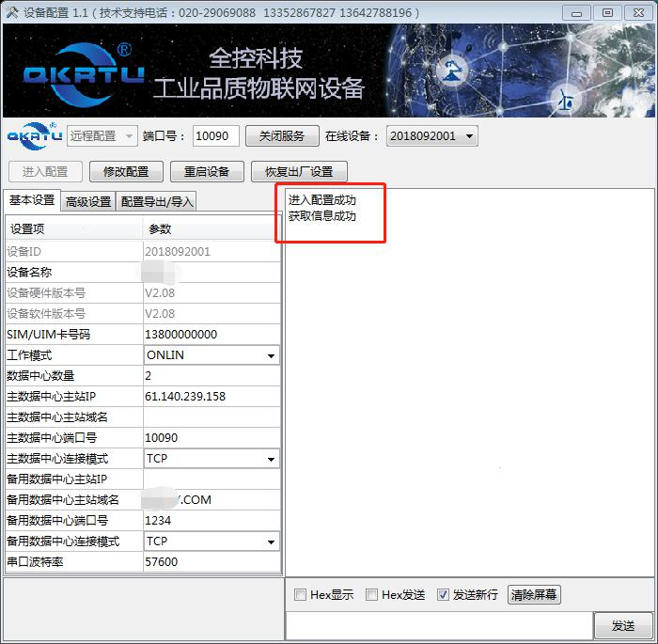Click the 串口波特率 row label
Screen dimensions: 658x644
[35, 561]
